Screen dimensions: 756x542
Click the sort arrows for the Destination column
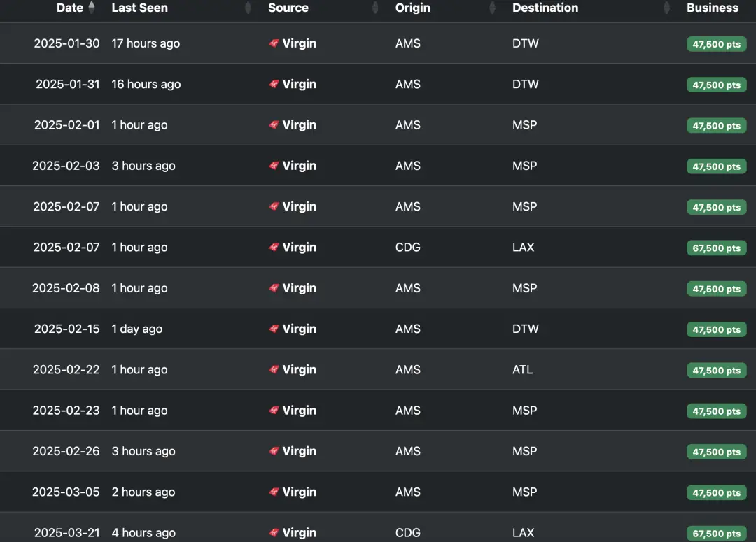pos(666,8)
